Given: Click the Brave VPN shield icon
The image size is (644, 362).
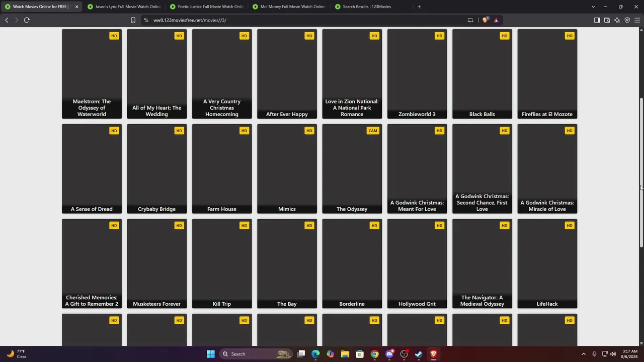Looking at the screenshot, I should [x=627, y=20].
